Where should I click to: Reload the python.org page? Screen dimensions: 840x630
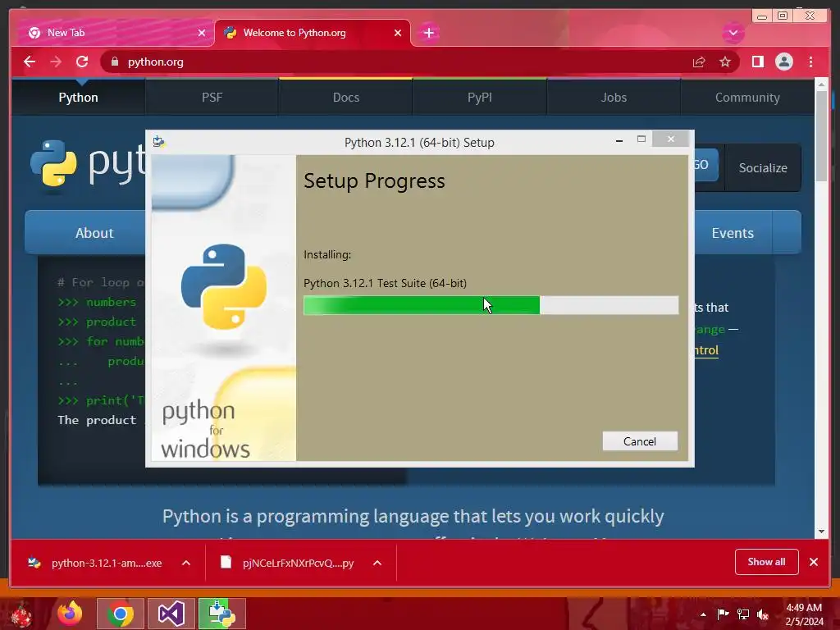tap(82, 62)
